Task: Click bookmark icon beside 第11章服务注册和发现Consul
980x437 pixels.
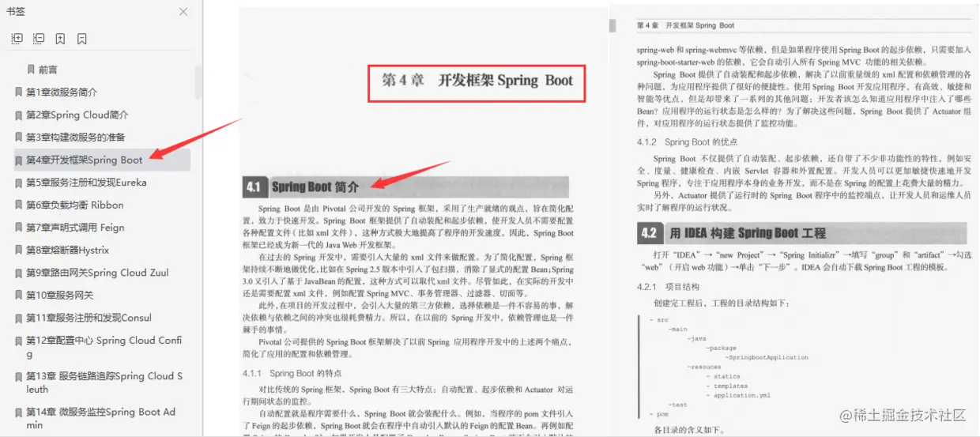Action: pyautogui.click(x=18, y=318)
